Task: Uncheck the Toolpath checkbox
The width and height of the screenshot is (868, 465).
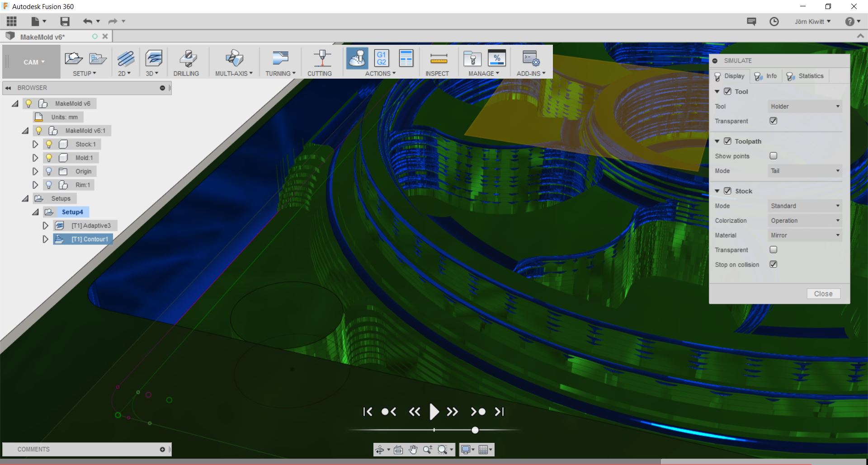Action: pos(727,141)
